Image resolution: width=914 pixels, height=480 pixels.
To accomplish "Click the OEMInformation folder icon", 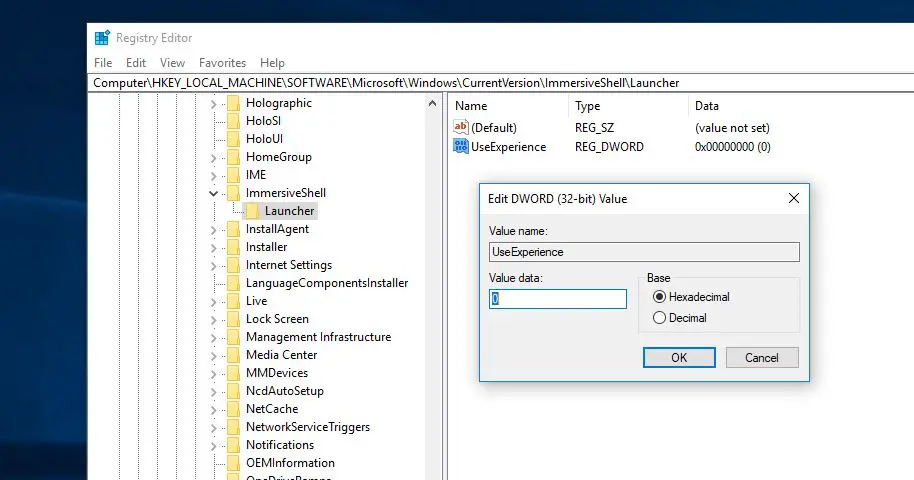I will pos(233,464).
